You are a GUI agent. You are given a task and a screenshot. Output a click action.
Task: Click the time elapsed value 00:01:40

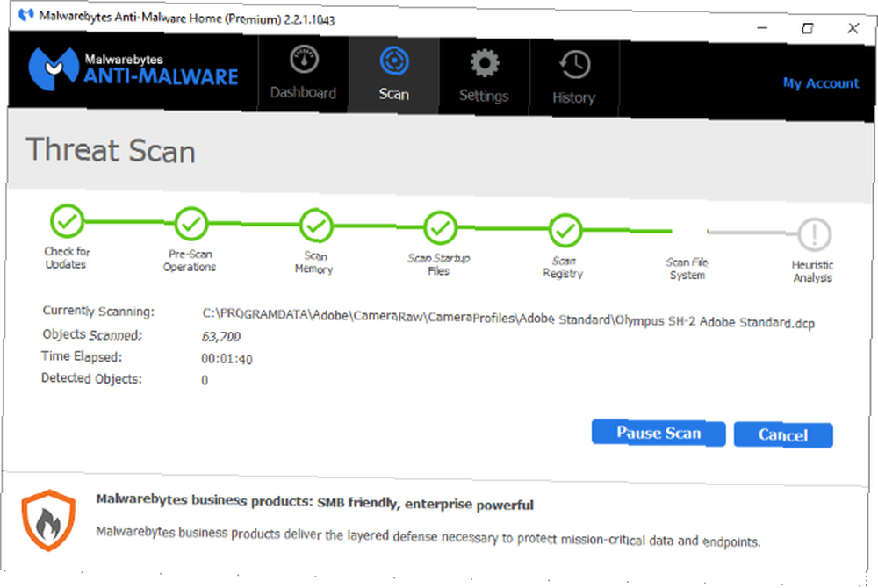[227, 359]
